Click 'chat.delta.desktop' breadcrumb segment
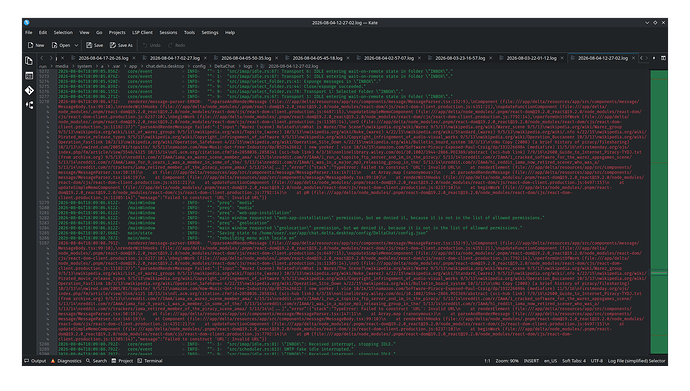The height and width of the screenshot is (391, 690). pos(165,66)
